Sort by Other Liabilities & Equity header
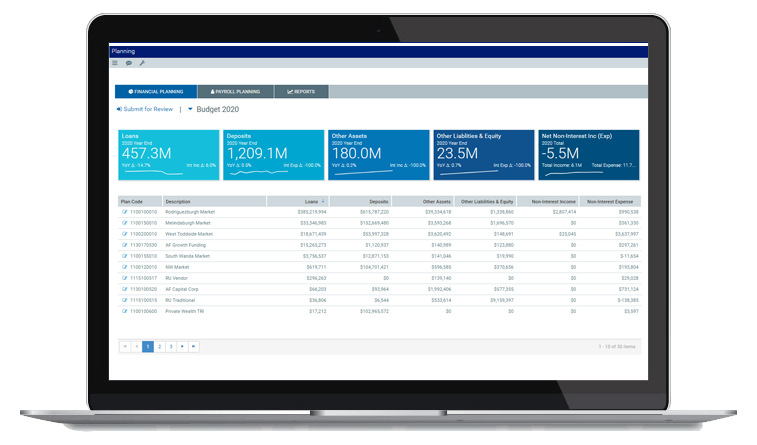757x445 pixels. pos(486,201)
